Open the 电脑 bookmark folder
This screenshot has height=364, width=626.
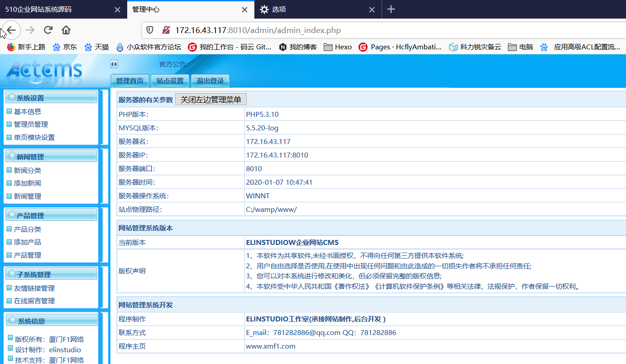[521, 47]
